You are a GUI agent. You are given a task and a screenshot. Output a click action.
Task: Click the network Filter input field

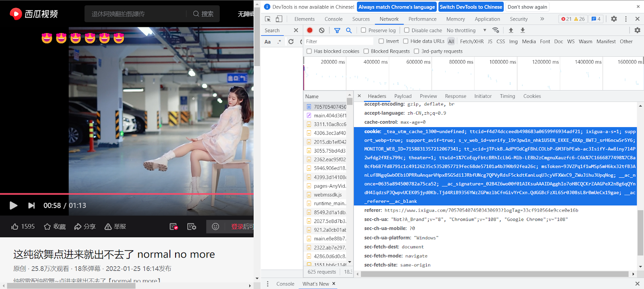[339, 41]
